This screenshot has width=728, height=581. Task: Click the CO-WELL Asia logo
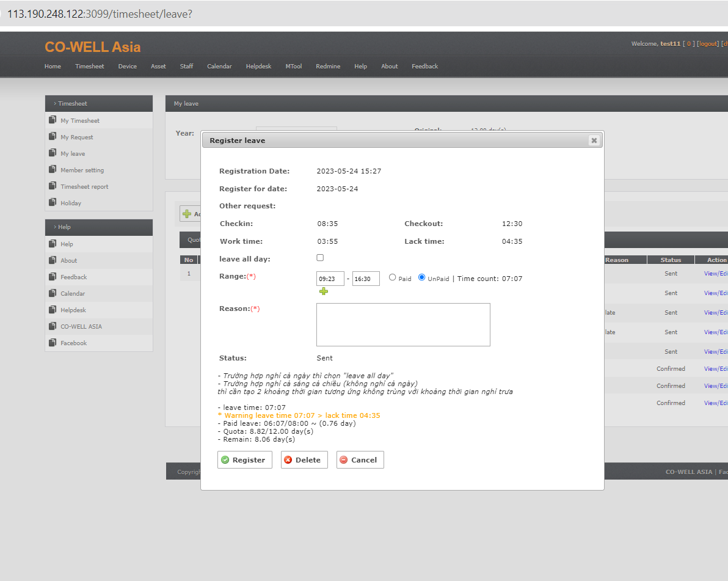click(92, 47)
